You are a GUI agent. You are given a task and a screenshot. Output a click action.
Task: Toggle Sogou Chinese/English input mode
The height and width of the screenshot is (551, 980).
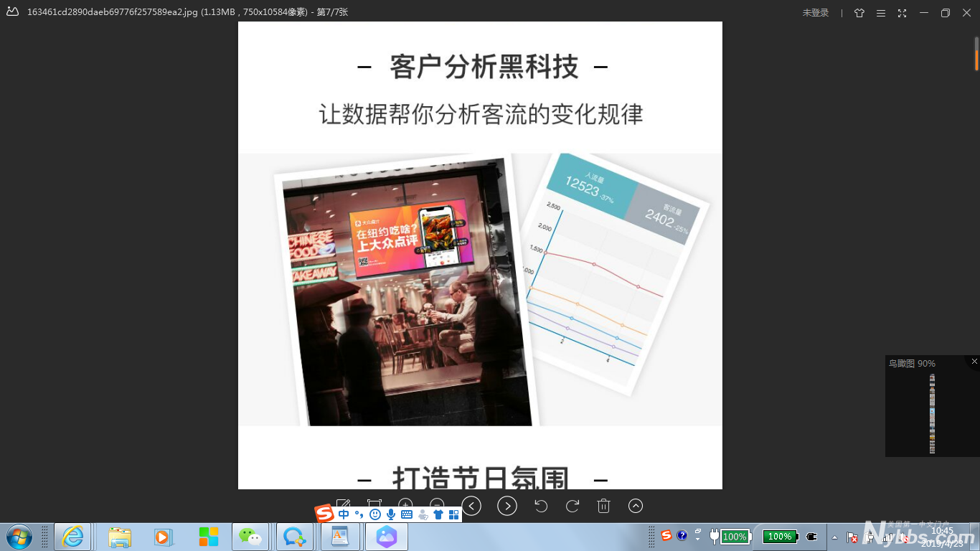point(344,514)
